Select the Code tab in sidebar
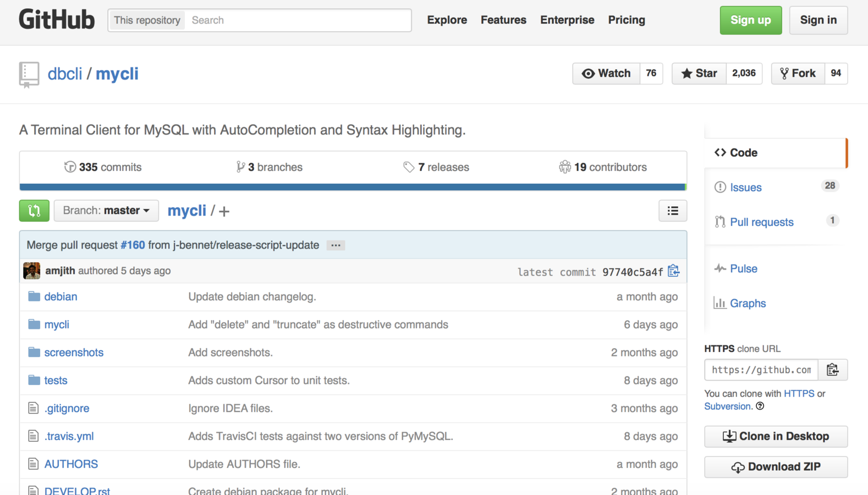The image size is (868, 495). click(776, 153)
